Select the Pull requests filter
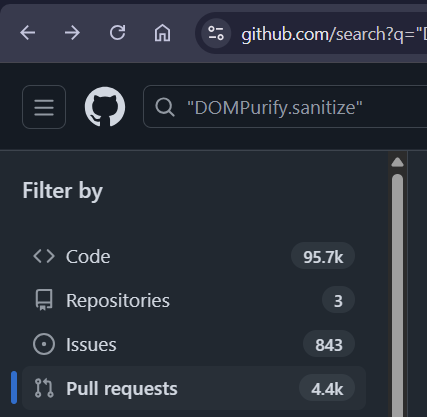The height and width of the screenshot is (417, 427). (x=194, y=388)
